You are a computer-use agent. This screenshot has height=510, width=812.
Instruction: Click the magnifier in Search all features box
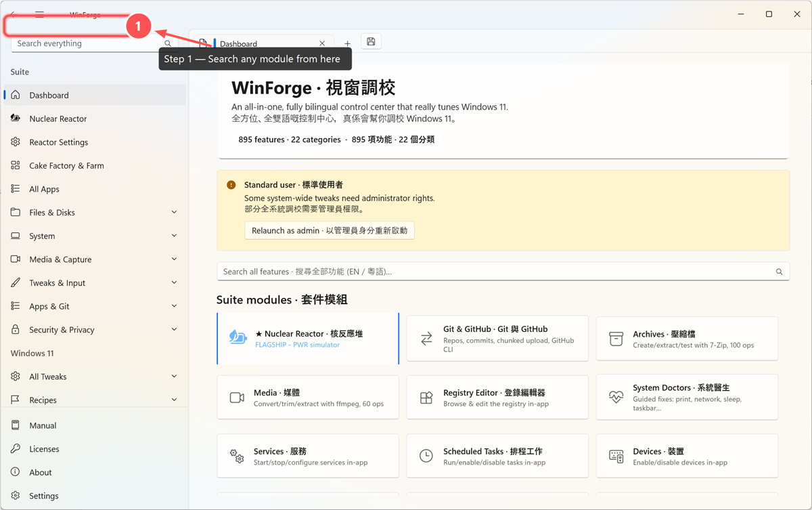tap(779, 272)
